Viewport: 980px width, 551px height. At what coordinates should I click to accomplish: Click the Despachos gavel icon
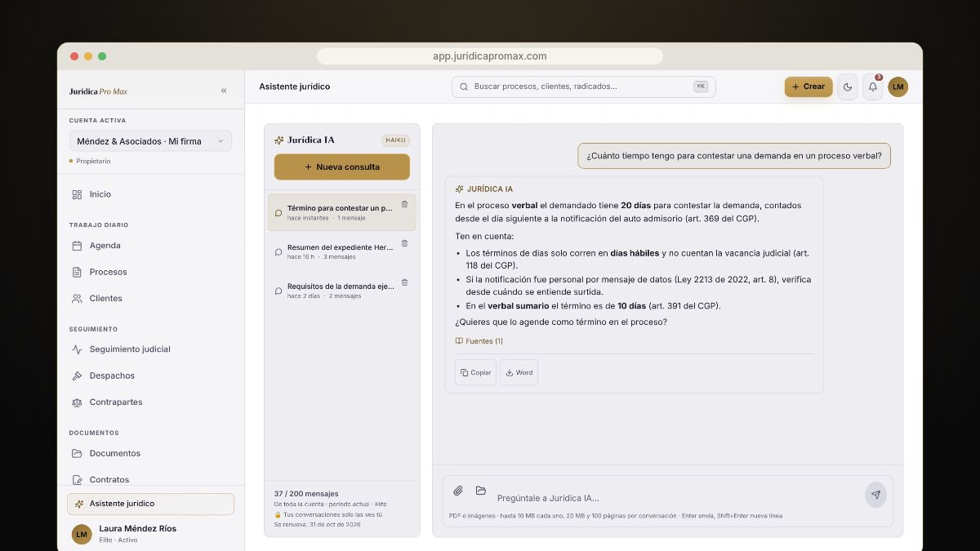(77, 375)
